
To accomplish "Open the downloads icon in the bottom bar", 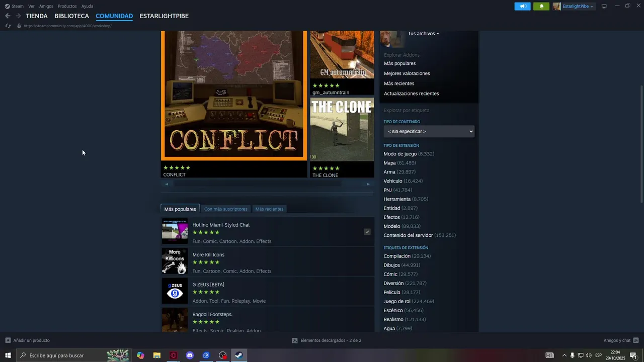I will pos(295,340).
